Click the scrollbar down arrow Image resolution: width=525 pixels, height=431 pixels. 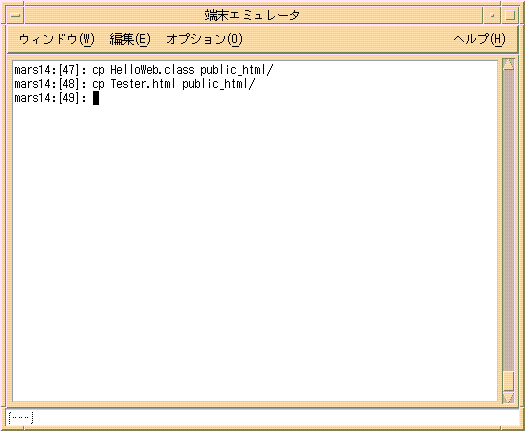tap(508, 398)
